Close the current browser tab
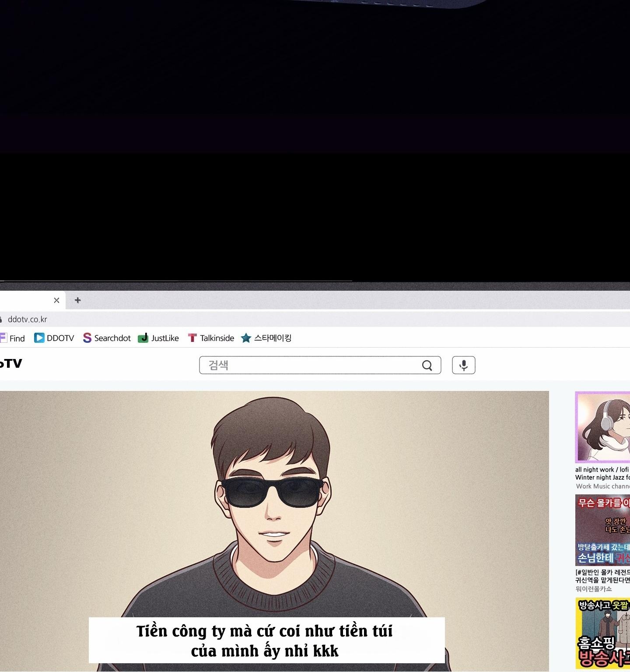630x672 pixels. pos(56,300)
